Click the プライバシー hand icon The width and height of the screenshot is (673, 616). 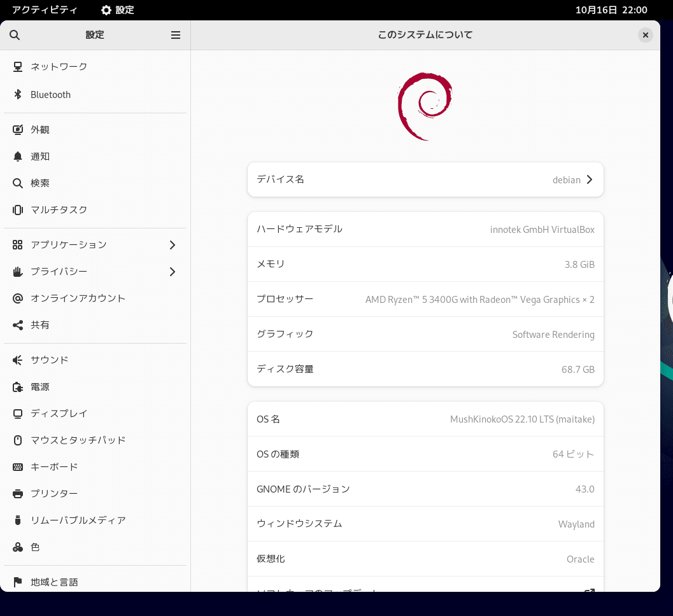click(18, 272)
